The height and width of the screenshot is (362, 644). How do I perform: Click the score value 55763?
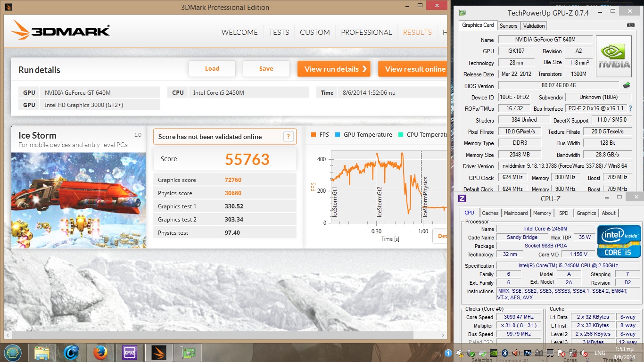point(247,159)
